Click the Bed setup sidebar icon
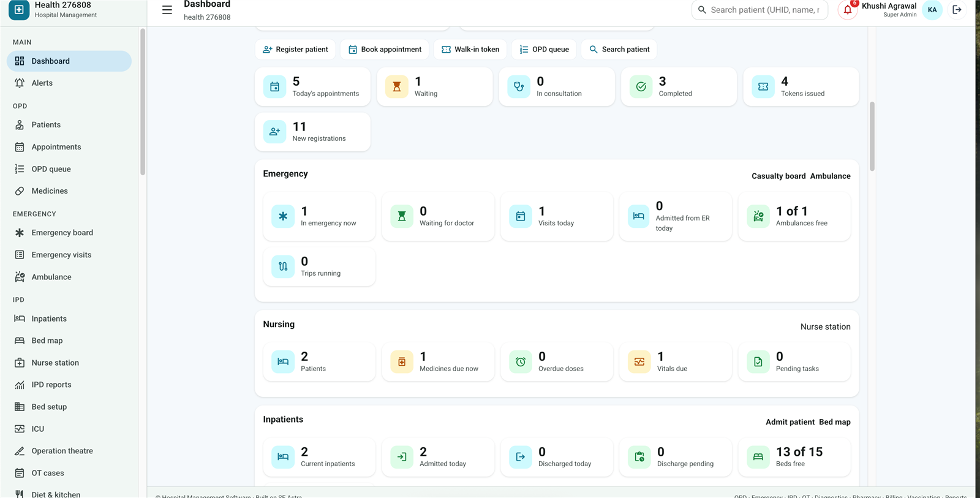This screenshot has width=980, height=498. pos(20,407)
